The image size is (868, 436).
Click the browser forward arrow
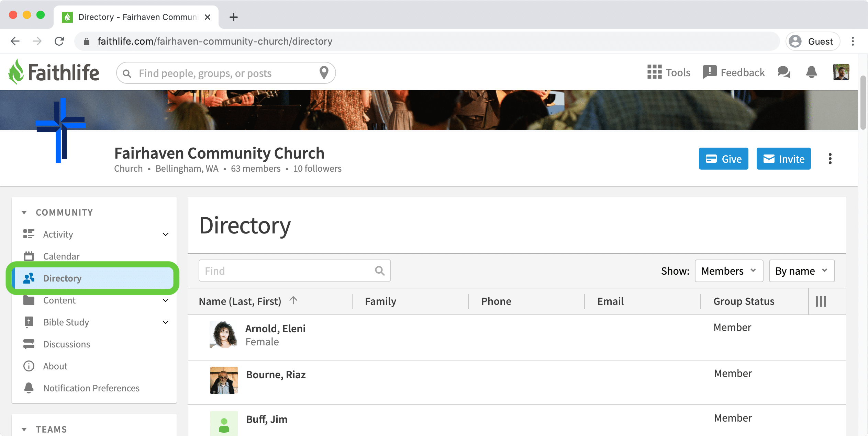pos(37,41)
